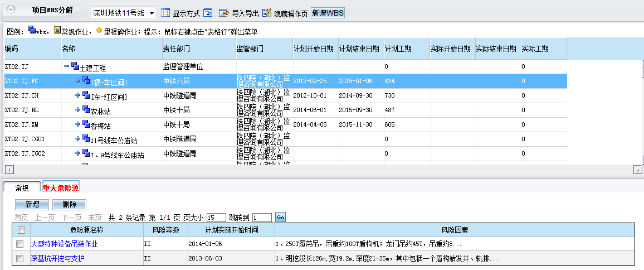This screenshot has height=270, width=644.
Task: Tick the checkbox for 深基坑开挖与支护
Action: [20, 258]
